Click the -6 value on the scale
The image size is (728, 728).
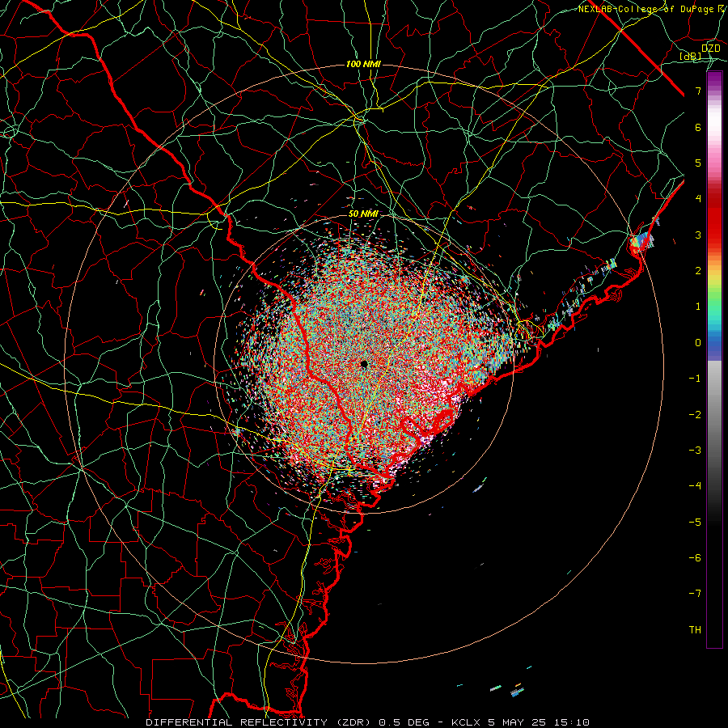click(695, 558)
